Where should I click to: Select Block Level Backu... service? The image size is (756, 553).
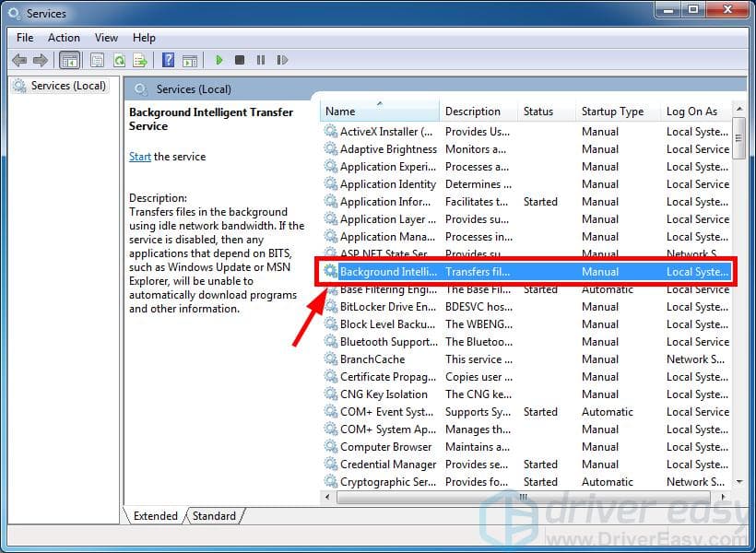(526, 324)
